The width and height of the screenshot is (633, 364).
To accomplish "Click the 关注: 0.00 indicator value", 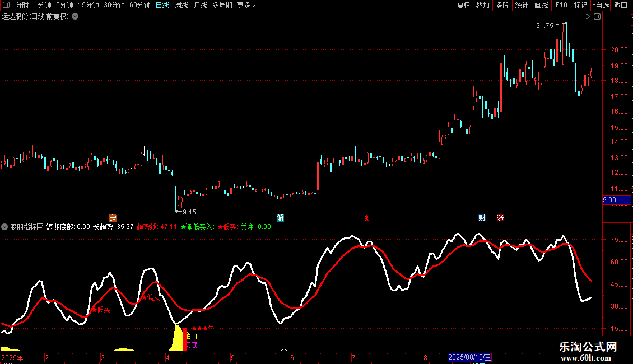I will [255, 227].
